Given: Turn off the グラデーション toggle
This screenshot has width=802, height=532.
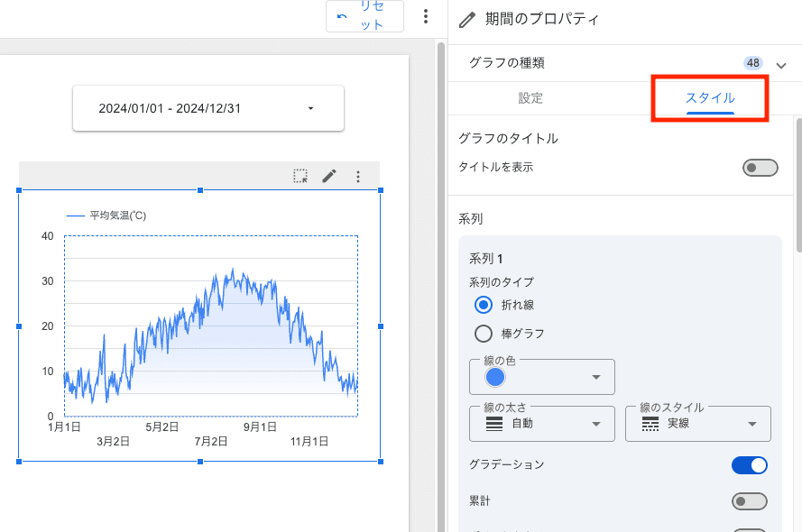Looking at the screenshot, I should pyautogui.click(x=749, y=465).
